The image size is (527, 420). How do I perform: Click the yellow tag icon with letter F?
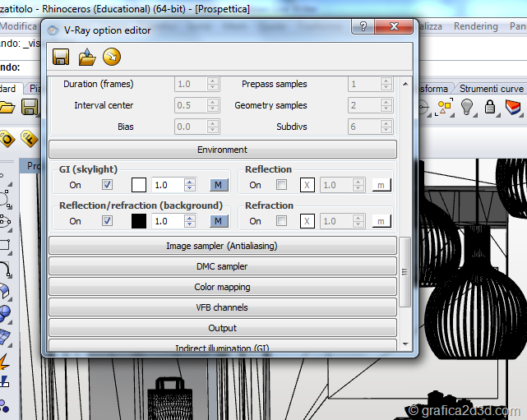(30, 138)
